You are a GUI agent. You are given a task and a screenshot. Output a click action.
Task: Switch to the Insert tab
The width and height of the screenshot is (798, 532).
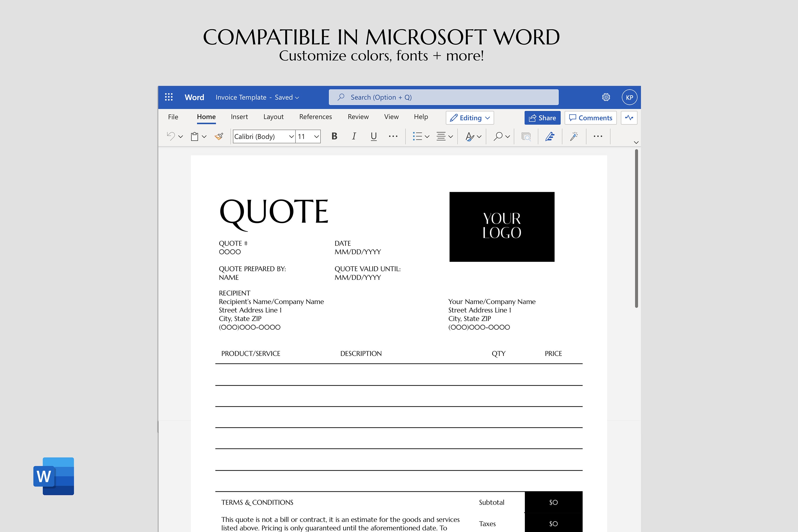point(239,117)
